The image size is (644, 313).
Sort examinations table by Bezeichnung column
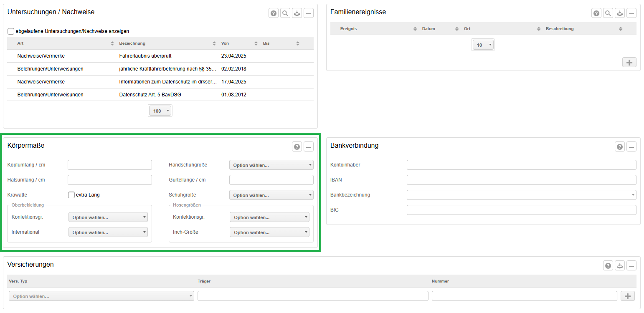click(x=167, y=43)
